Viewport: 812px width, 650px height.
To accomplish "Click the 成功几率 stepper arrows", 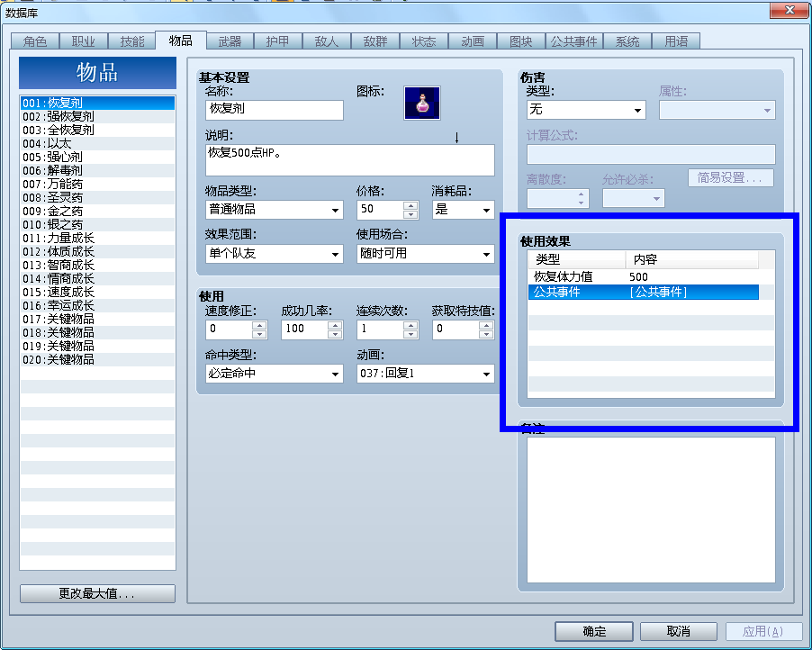I will (335, 330).
